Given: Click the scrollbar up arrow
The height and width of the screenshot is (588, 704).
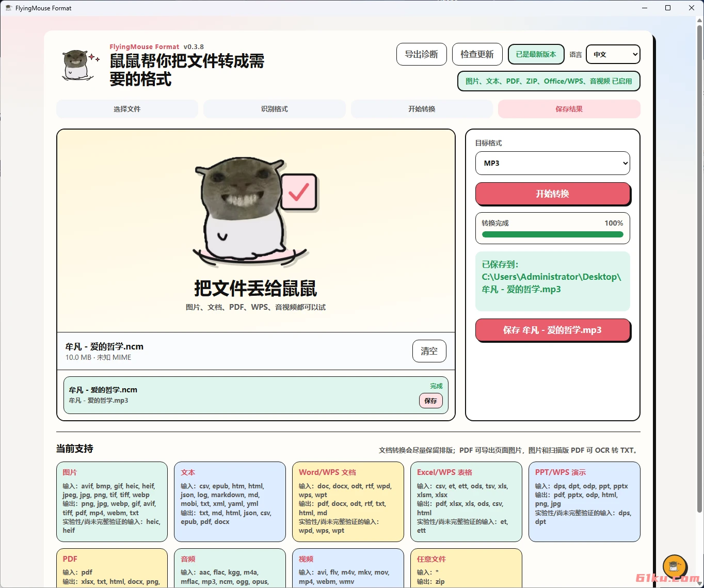Looking at the screenshot, I should click(700, 21).
